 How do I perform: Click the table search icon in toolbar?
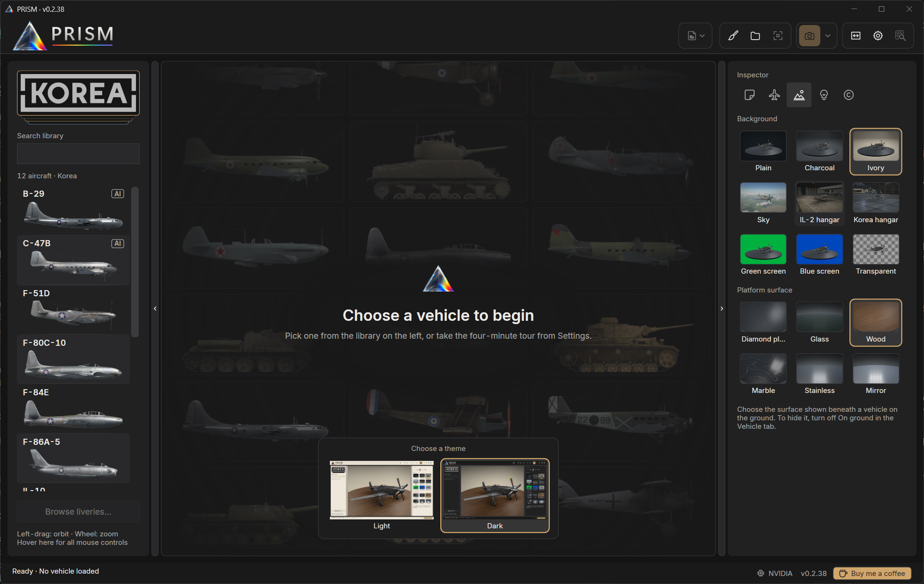[900, 36]
